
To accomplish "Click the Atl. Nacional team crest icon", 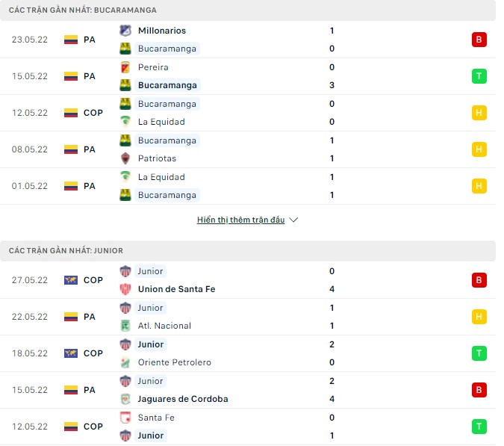I will click(x=125, y=326).
